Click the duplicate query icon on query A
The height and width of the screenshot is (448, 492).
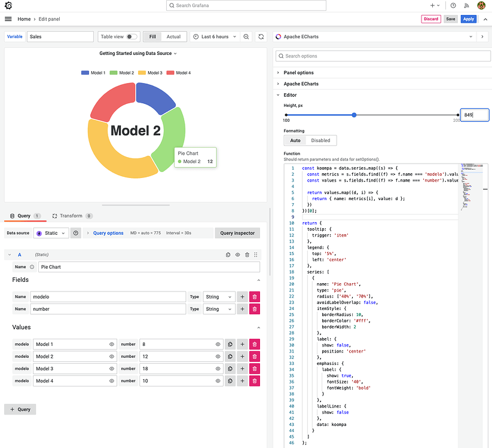(x=228, y=254)
